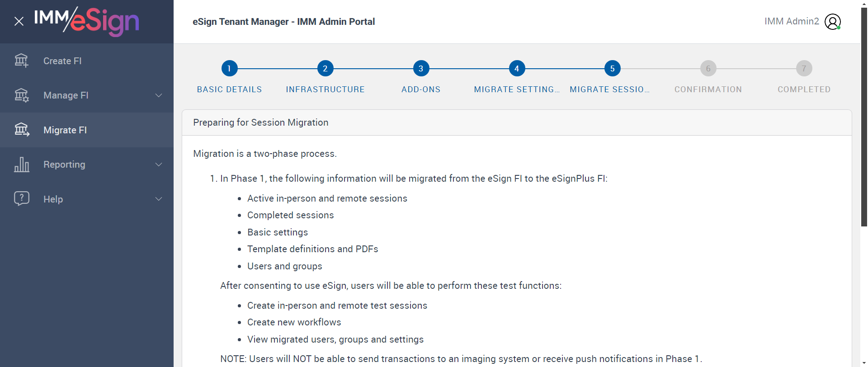868x367 pixels.
Task: Click the IMM eSign logo
Action: (x=86, y=21)
